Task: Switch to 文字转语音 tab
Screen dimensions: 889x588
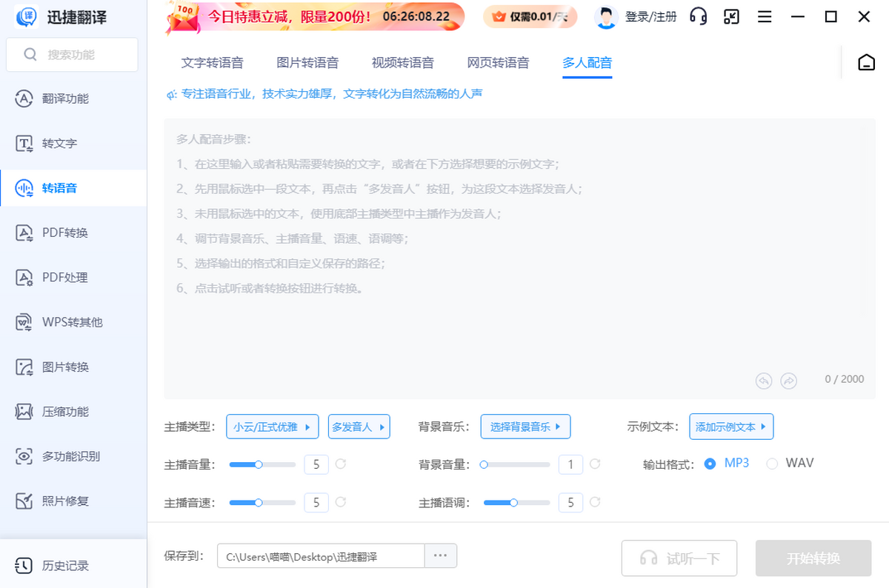Action: (213, 63)
